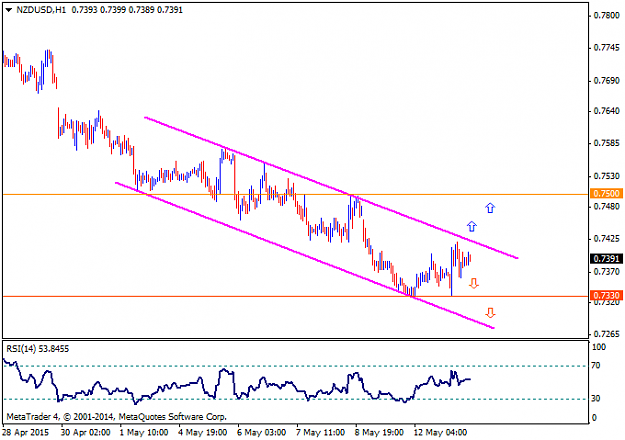
Task: Click the 1 May 10:00 time label
Action: [x=143, y=432]
